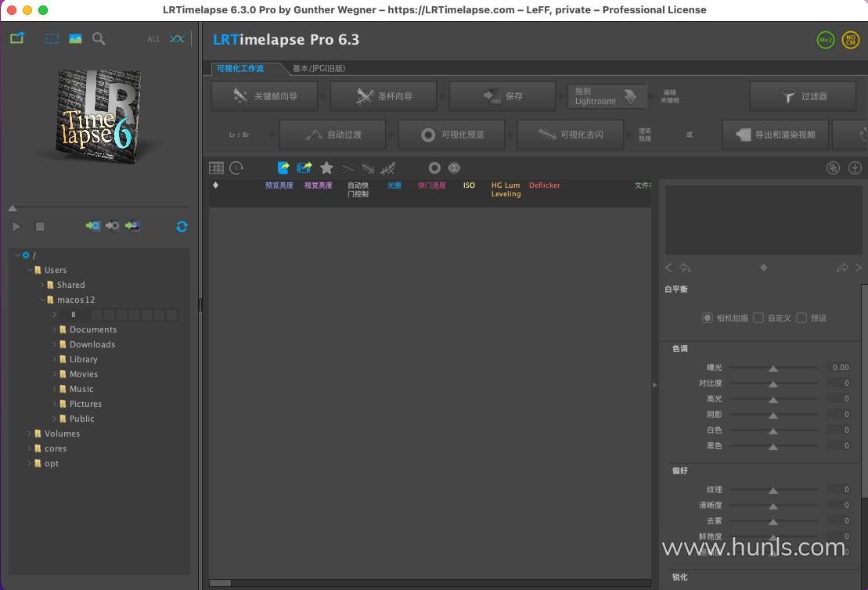Image resolution: width=868 pixels, height=590 pixels.
Task: Click the green export-folder icon in the left panel
Action: 17,38
